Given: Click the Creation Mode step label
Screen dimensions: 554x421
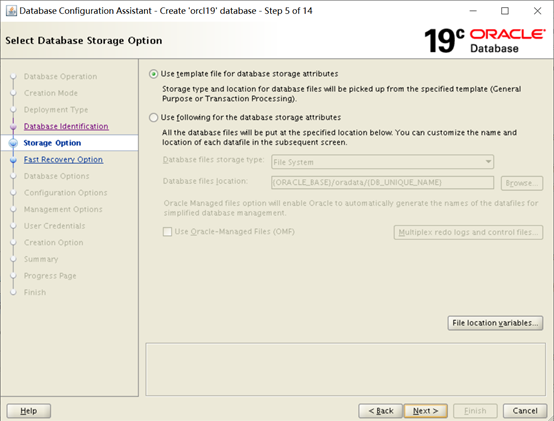Looking at the screenshot, I should point(51,93).
